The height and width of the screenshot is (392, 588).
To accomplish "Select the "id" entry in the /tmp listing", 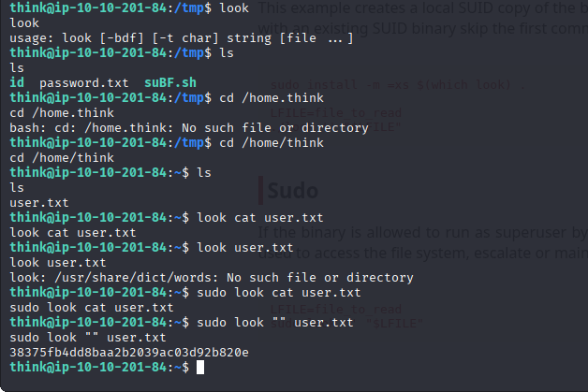I will click(x=17, y=82).
